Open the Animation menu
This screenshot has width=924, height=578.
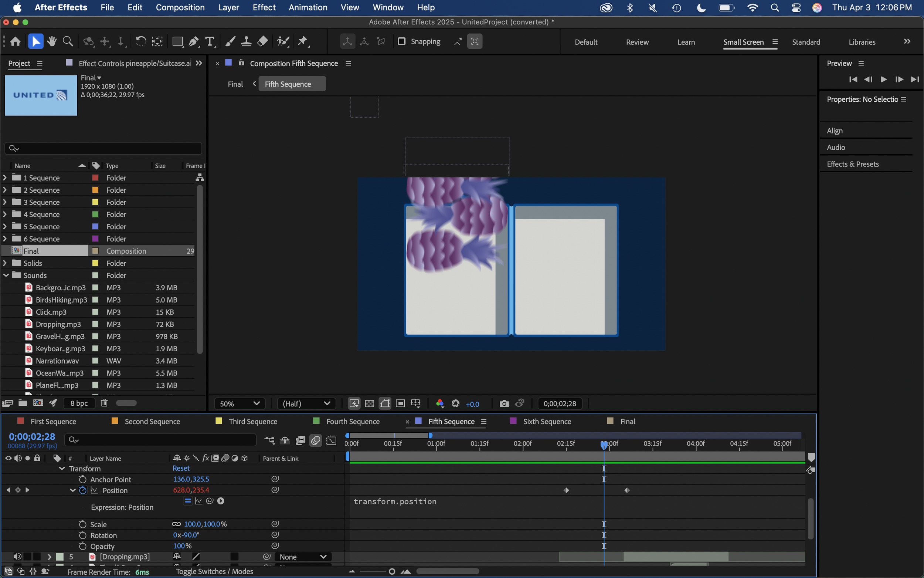tap(308, 7)
